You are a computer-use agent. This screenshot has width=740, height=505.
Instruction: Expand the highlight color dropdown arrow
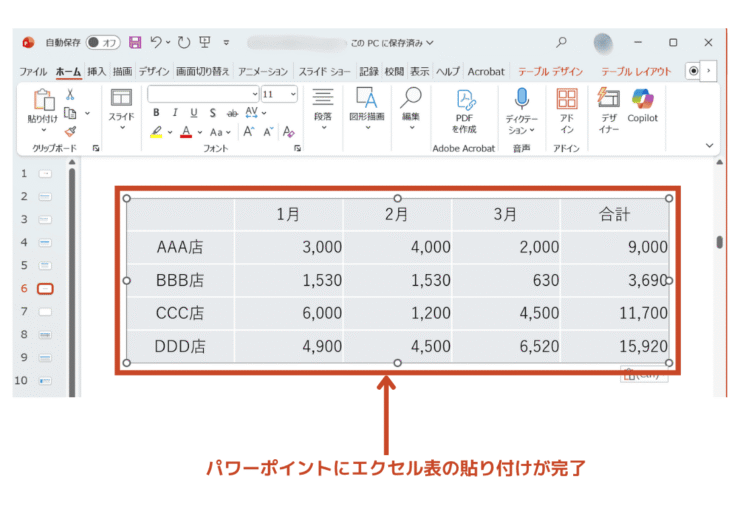point(170,133)
